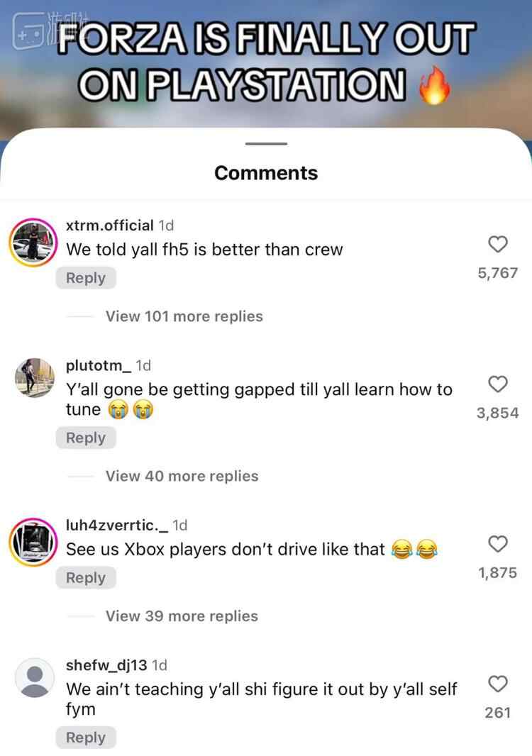Open plutotm_ avatar photo

click(x=34, y=377)
